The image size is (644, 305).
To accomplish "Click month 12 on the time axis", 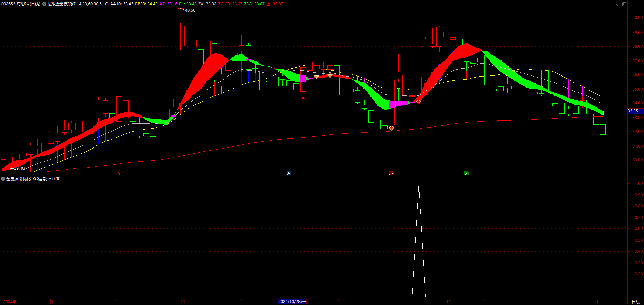I will pos(448,302).
